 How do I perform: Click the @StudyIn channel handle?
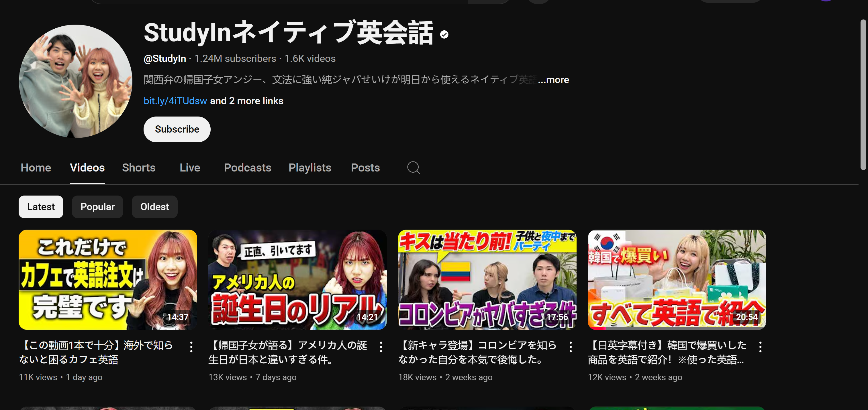tap(165, 59)
